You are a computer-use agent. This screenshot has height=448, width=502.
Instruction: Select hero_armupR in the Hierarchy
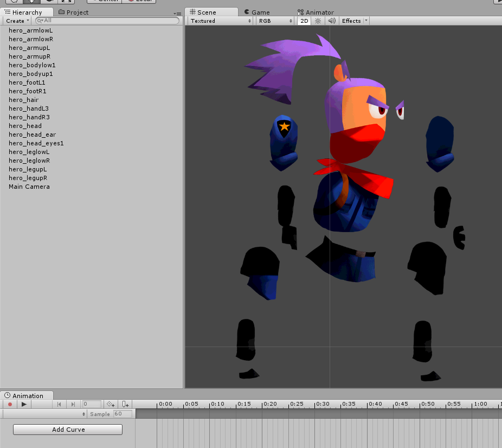30,56
